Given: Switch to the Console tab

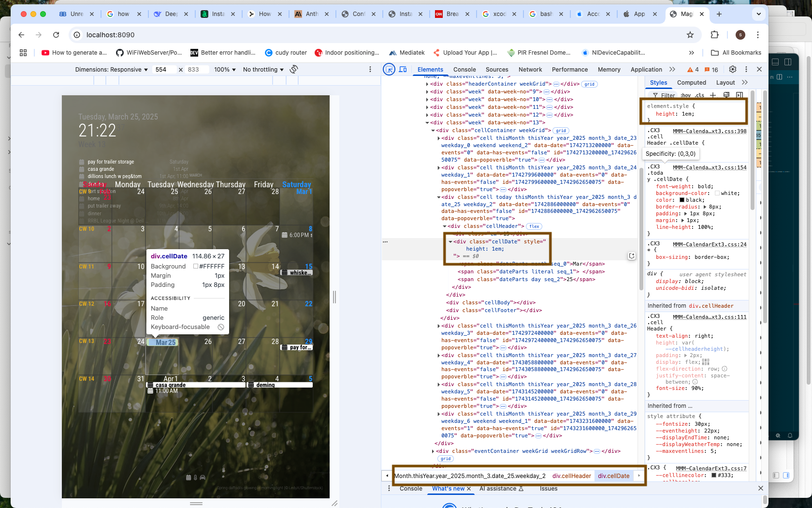Looking at the screenshot, I should point(464,70).
